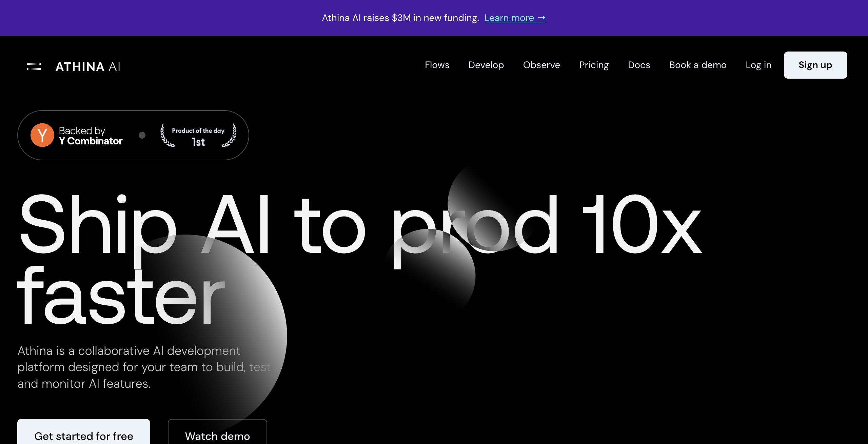Viewport: 868px width, 444px height.
Task: Click the Athina AI logo icon
Action: [34, 66]
